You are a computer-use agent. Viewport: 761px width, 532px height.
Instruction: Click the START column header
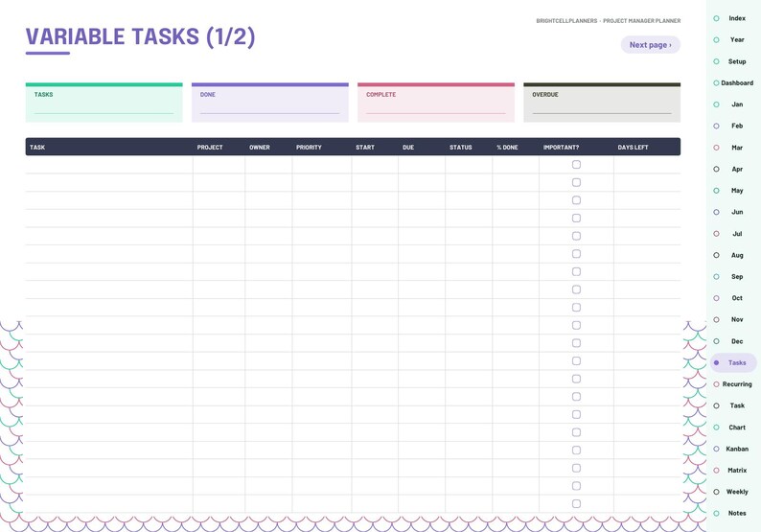click(365, 147)
